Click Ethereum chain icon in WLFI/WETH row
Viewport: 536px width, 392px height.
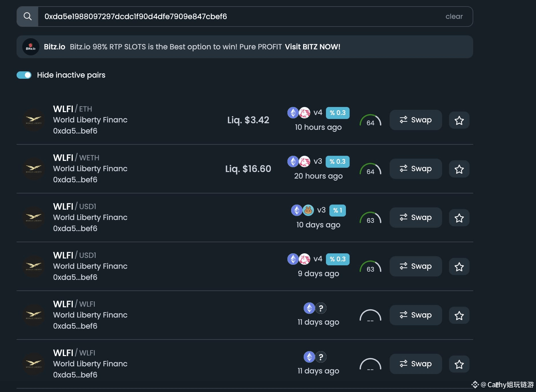pyautogui.click(x=293, y=161)
